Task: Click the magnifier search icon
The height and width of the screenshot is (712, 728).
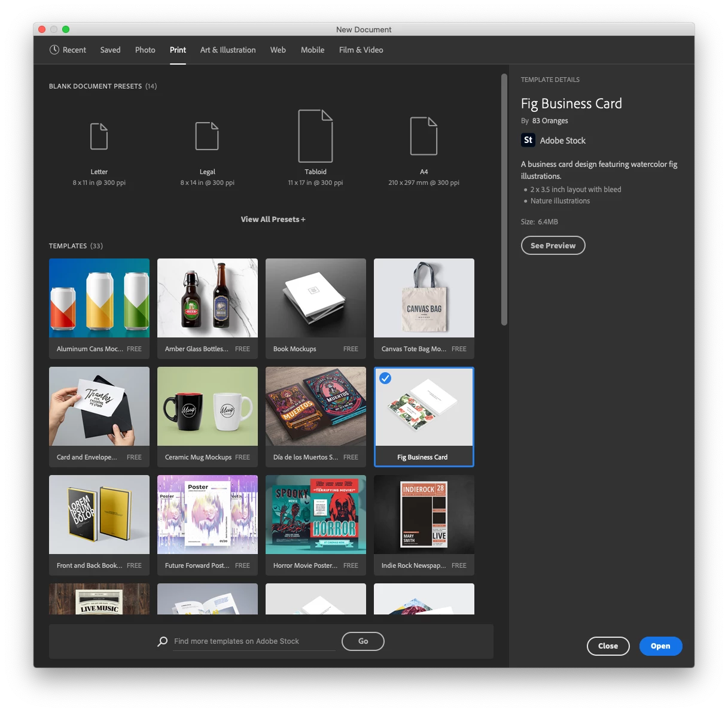Action: pos(162,641)
